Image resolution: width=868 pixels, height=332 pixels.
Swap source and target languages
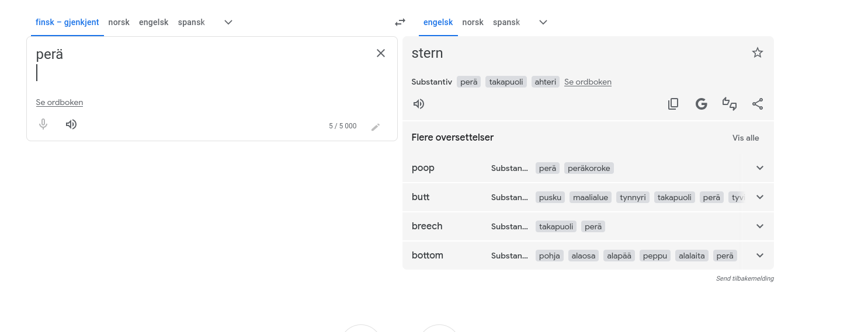(400, 22)
